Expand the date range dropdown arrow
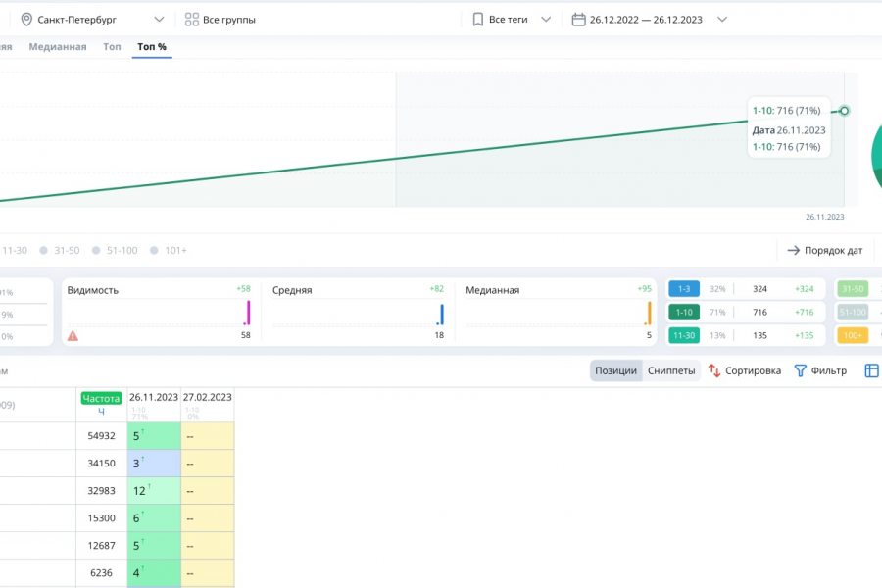Image resolution: width=882 pixels, height=588 pixels. tap(722, 20)
